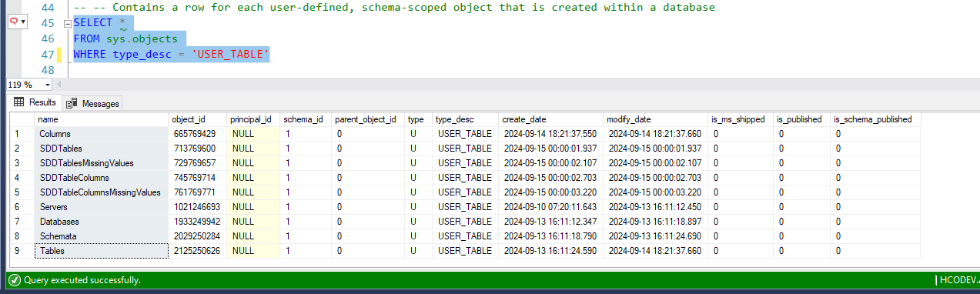The width and height of the screenshot is (980, 294).
Task: Select the Tables cell in name column
Action: click(102, 251)
